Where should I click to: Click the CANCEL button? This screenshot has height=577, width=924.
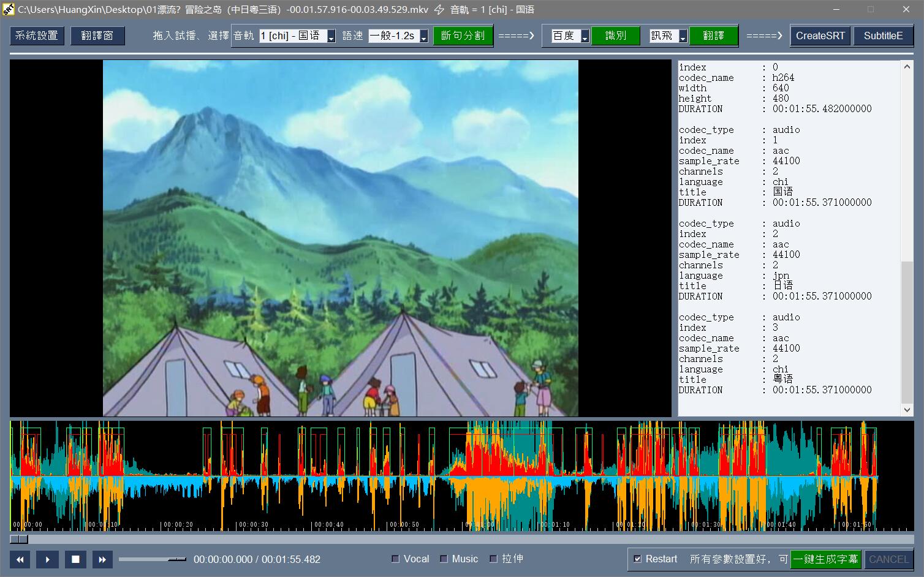[x=888, y=559]
